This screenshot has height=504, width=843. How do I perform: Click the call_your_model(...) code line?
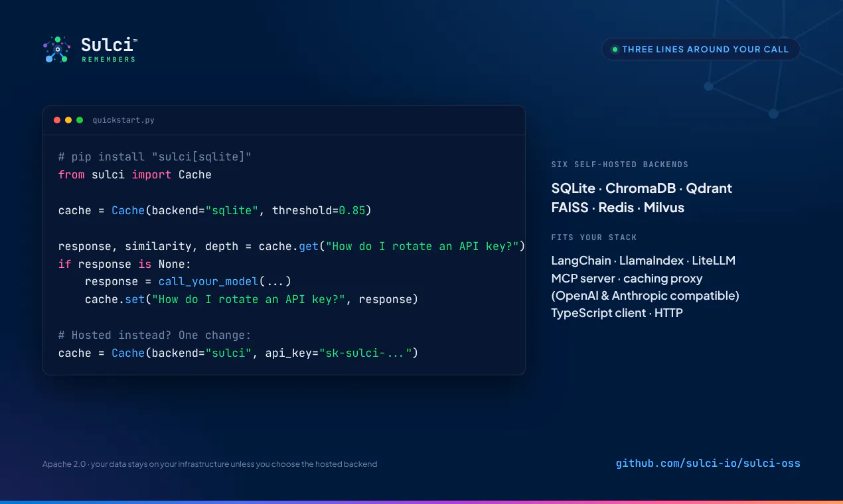[189, 281]
